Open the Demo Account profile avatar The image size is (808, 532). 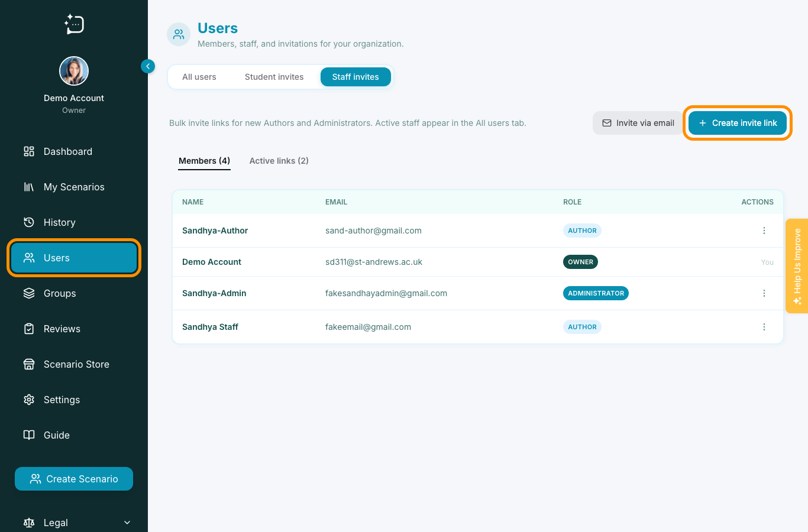(x=74, y=72)
